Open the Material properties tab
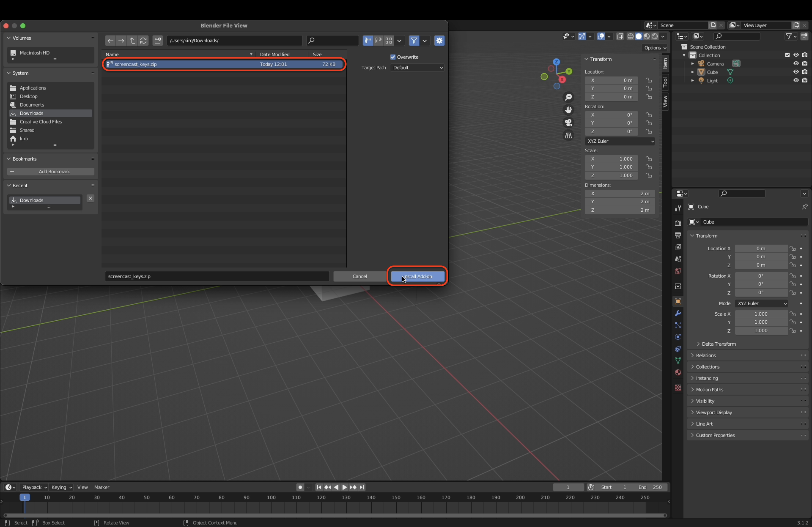 (678, 372)
